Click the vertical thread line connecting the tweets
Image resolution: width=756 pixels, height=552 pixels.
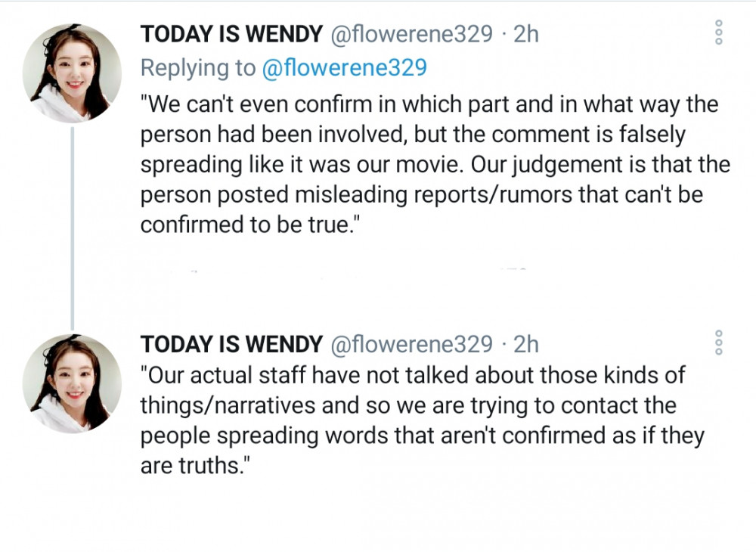pos(73,228)
